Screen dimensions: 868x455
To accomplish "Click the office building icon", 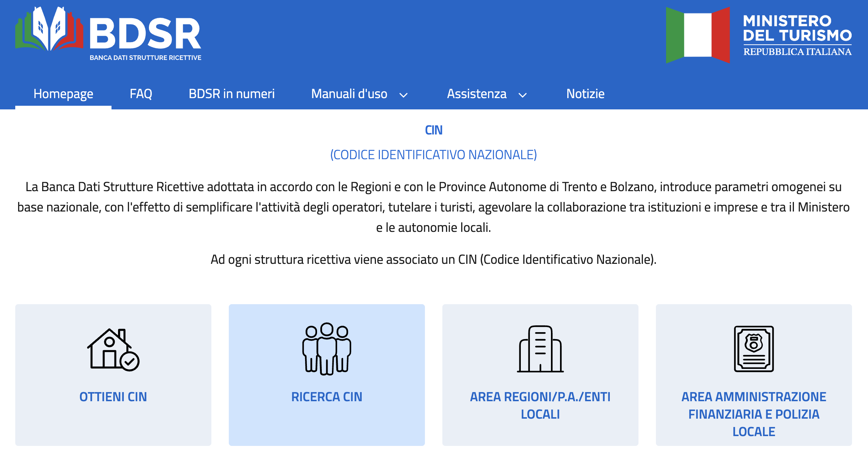I will click(540, 349).
